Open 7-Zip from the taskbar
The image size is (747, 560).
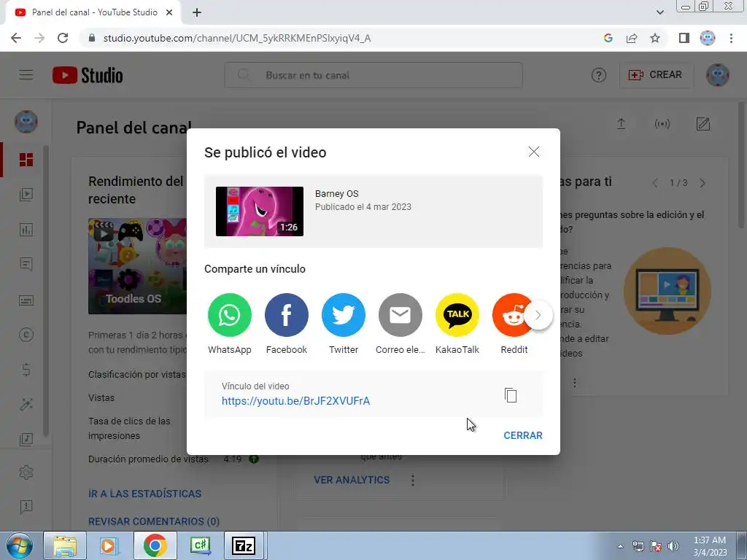click(244, 545)
